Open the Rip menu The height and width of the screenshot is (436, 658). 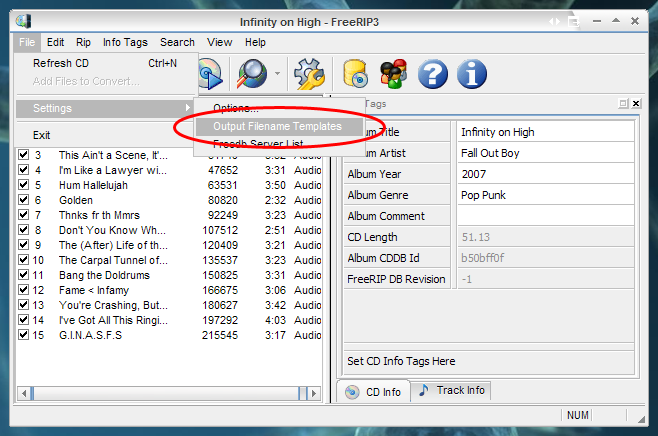tap(83, 42)
